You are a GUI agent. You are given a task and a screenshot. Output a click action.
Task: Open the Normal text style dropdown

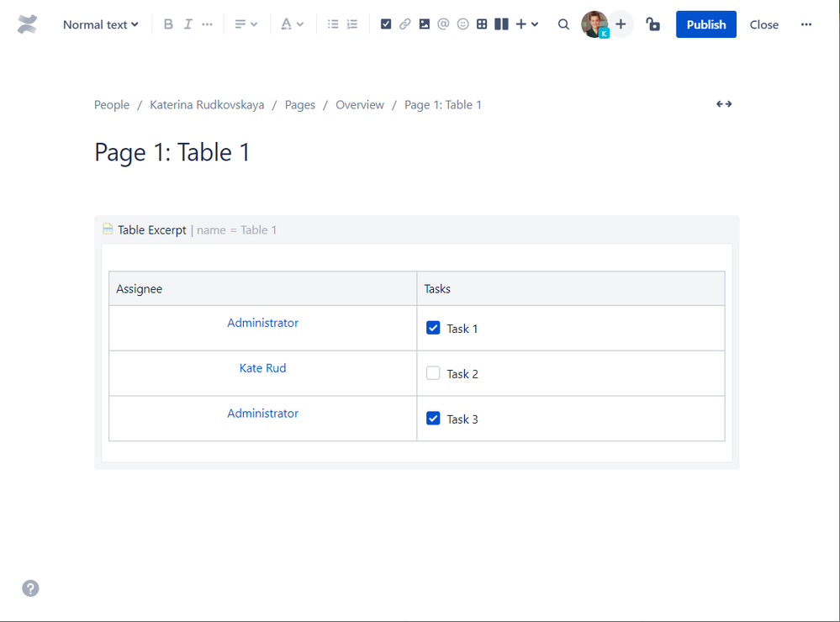point(100,24)
